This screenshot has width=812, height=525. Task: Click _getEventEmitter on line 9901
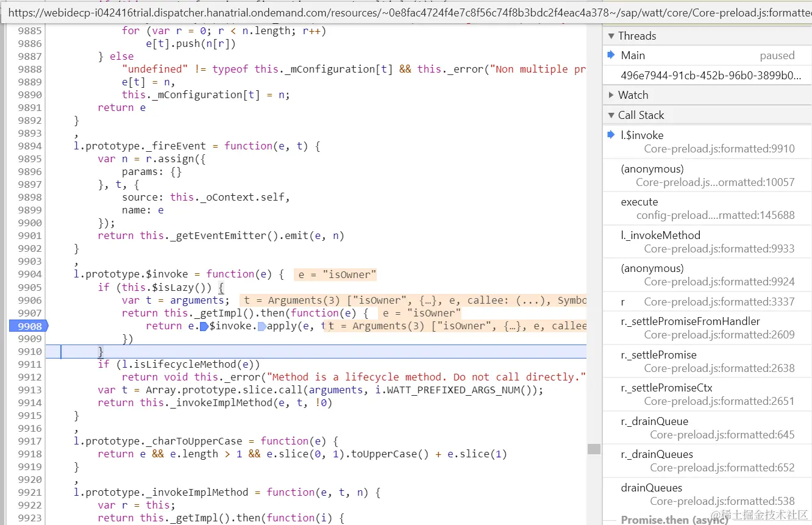[x=218, y=235]
